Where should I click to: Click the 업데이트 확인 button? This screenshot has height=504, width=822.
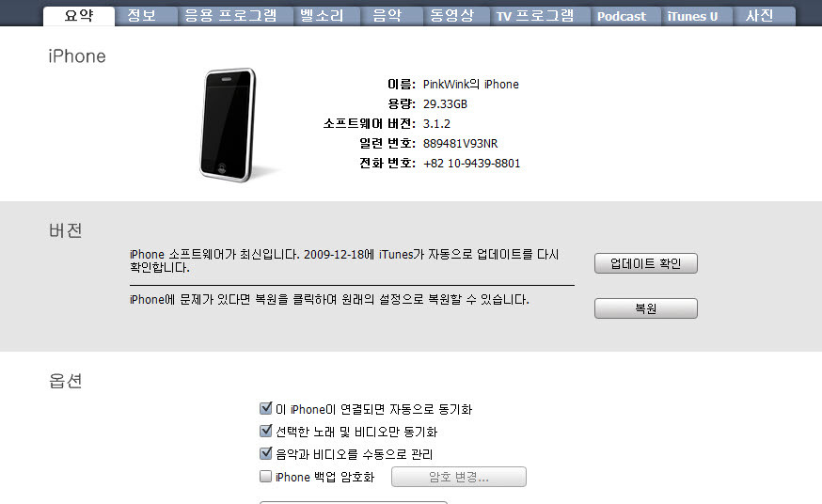tap(646, 263)
